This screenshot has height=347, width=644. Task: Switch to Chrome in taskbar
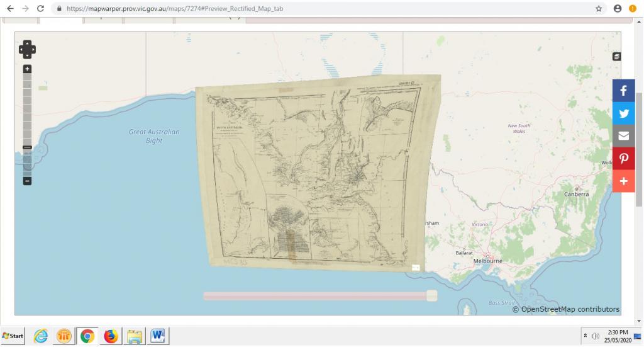click(x=87, y=336)
